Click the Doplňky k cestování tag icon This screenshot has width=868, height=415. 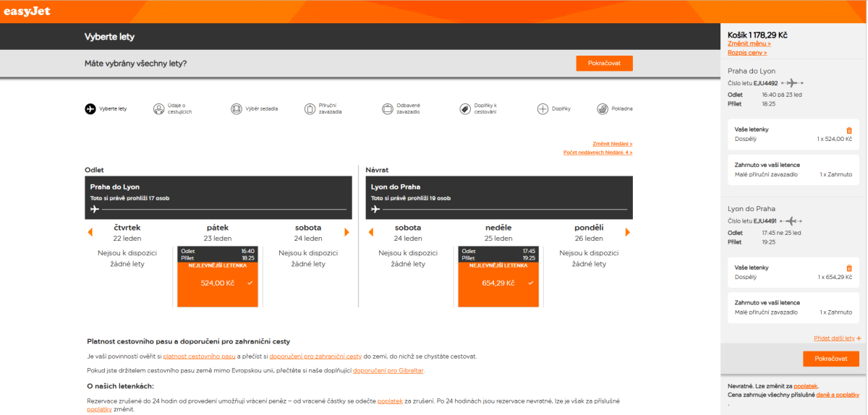point(465,109)
